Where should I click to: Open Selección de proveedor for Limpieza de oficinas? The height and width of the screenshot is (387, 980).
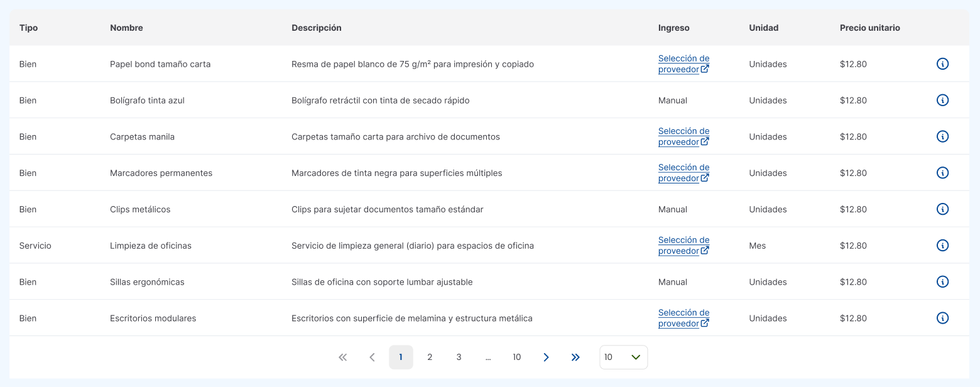[x=683, y=246]
